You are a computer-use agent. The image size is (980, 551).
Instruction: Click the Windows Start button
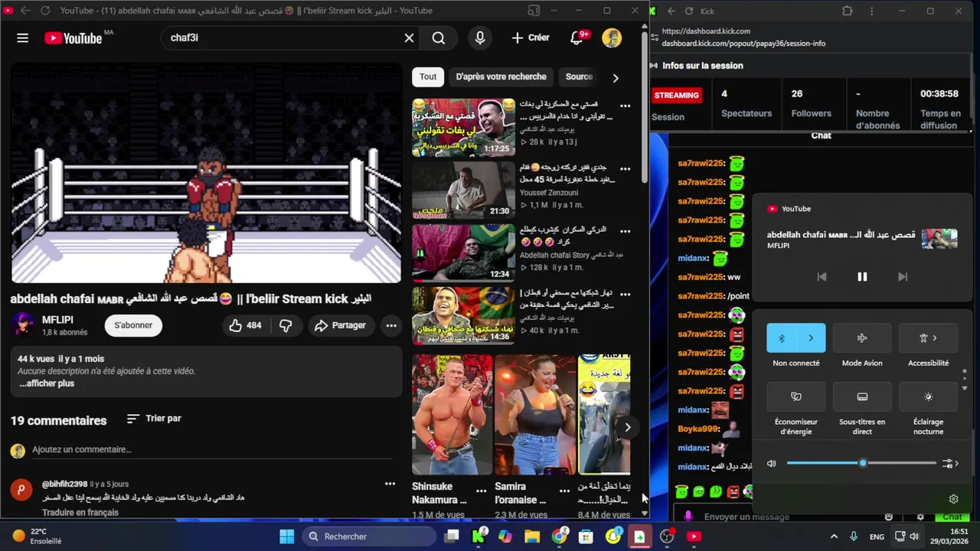[x=286, y=536]
